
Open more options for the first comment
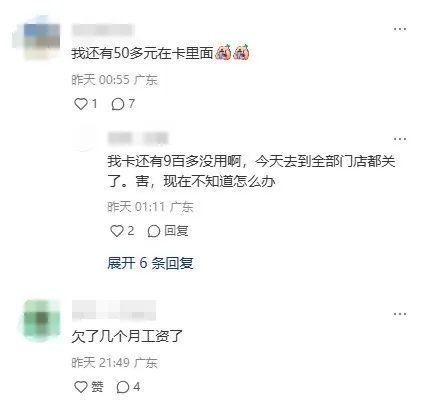(x=399, y=29)
